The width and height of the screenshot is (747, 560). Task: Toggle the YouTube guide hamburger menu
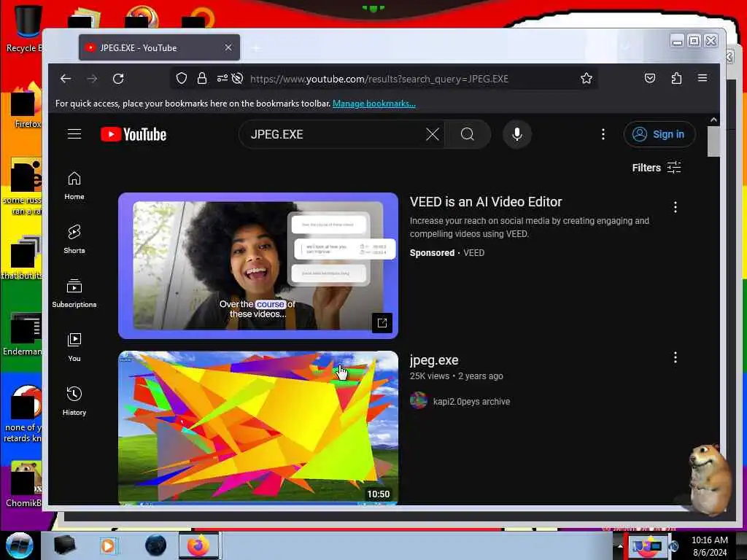click(x=74, y=134)
